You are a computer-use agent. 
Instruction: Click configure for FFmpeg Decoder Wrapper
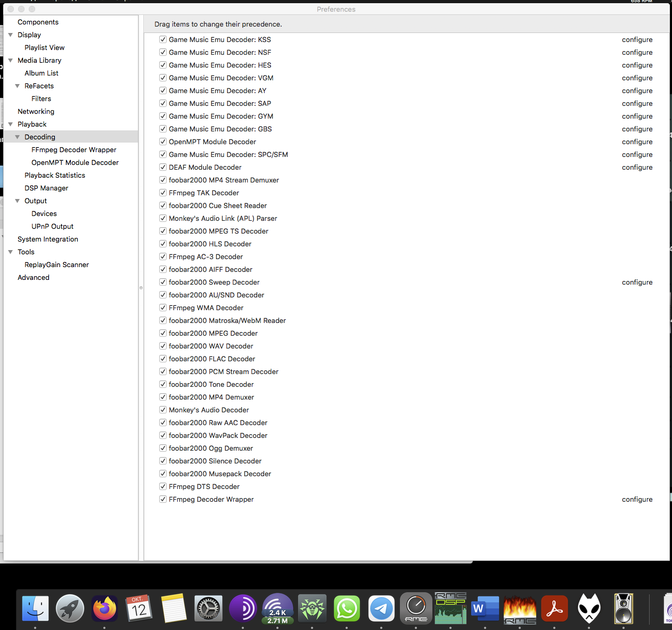tap(637, 499)
